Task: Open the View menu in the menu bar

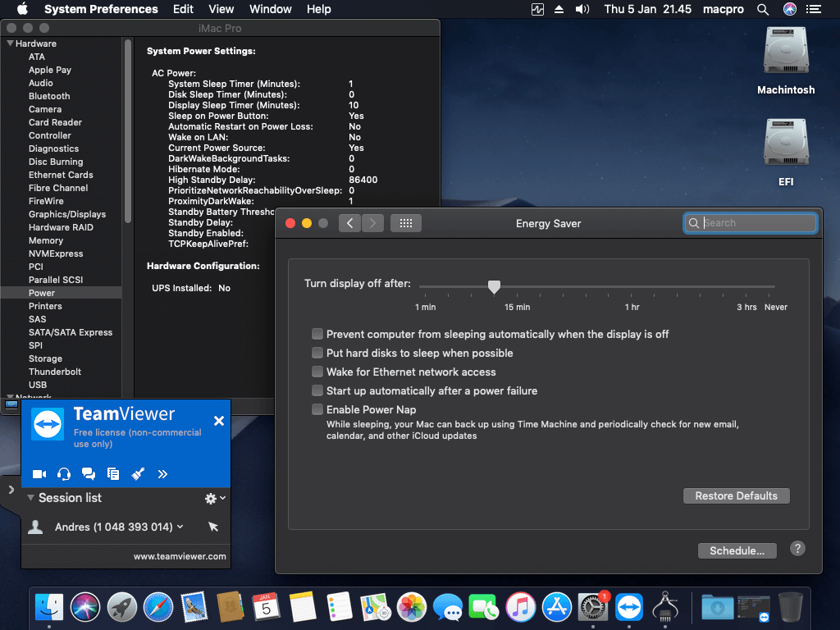Action: 221,9
